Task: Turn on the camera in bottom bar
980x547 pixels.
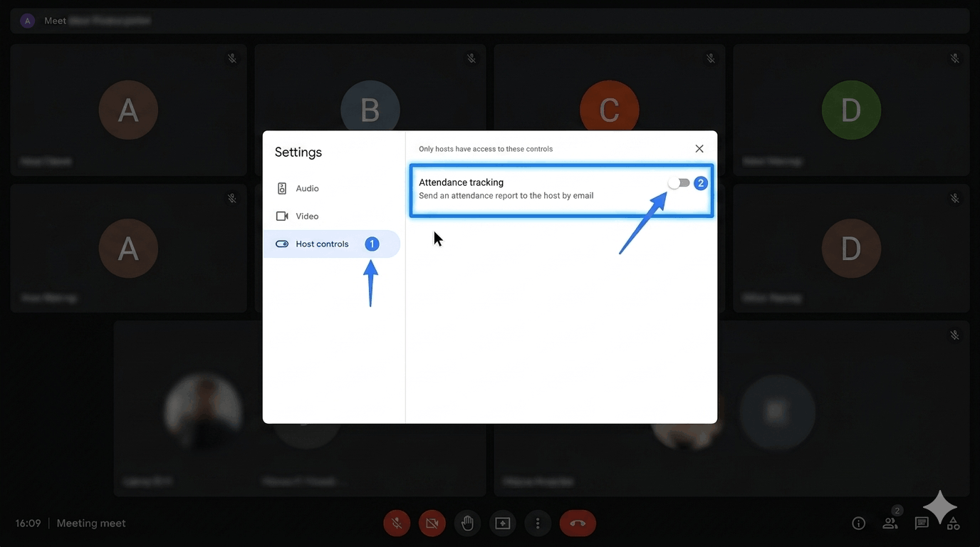Action: coord(432,523)
